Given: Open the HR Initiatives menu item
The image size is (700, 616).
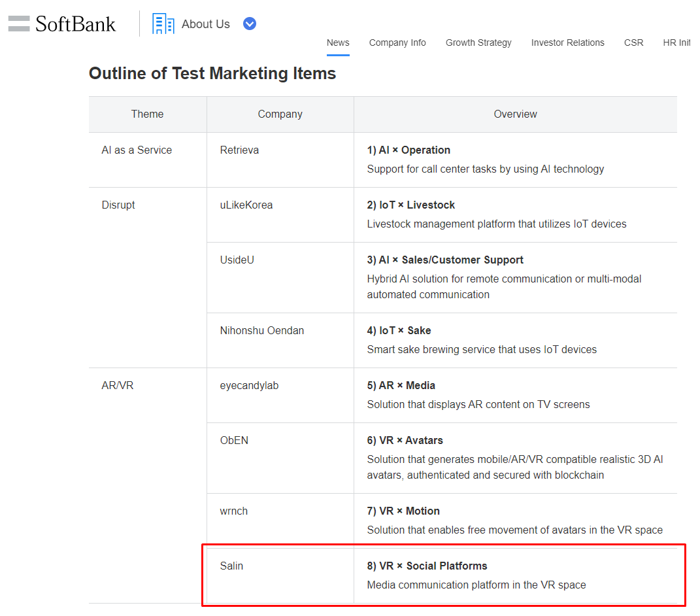Looking at the screenshot, I should 676,43.
